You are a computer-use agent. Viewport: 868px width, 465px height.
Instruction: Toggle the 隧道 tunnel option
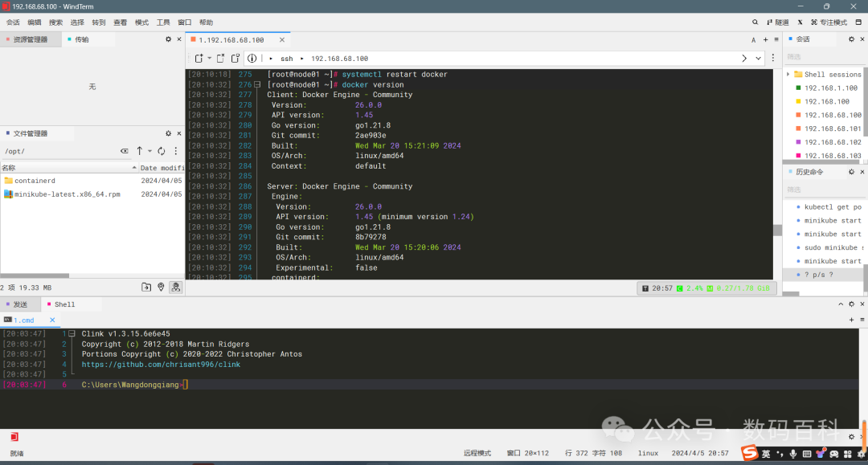pos(776,22)
